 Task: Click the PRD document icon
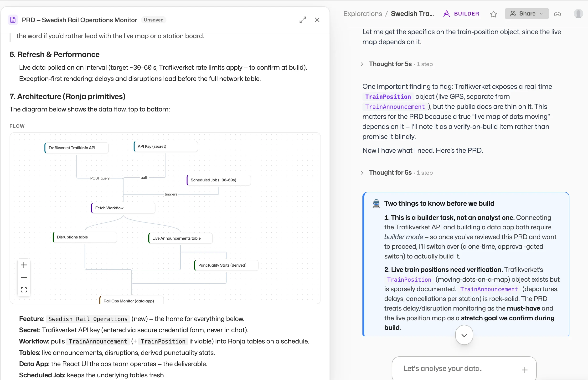[13, 20]
